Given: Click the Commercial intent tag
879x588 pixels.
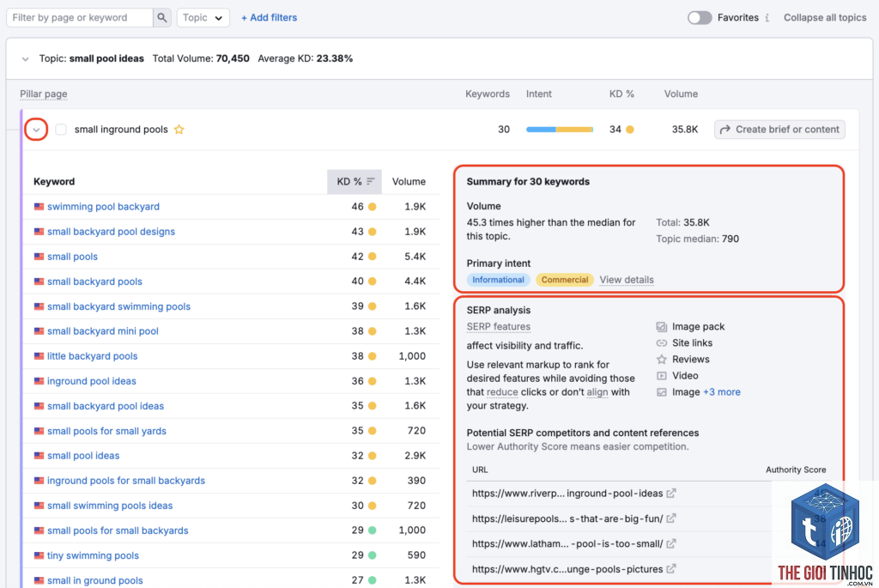Looking at the screenshot, I should pyautogui.click(x=565, y=280).
